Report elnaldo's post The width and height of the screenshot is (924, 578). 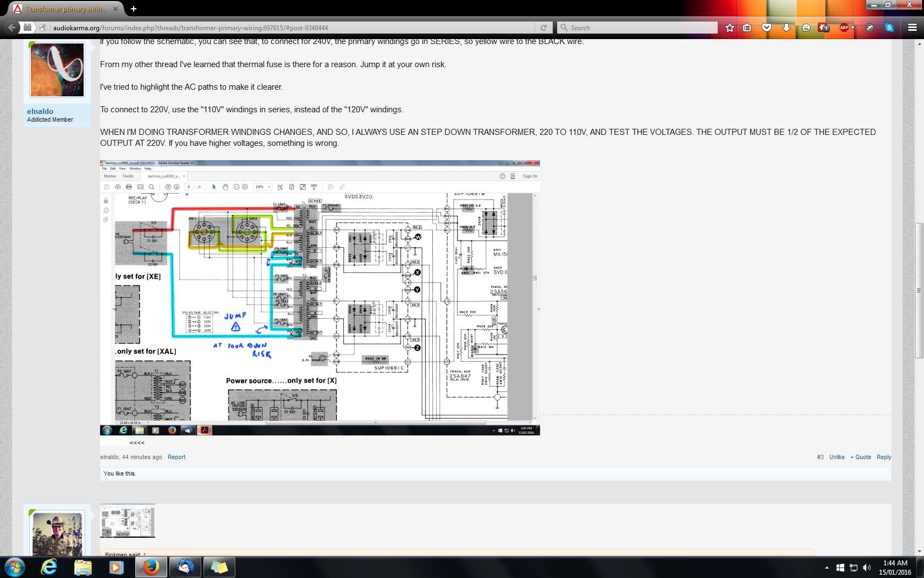coord(177,457)
